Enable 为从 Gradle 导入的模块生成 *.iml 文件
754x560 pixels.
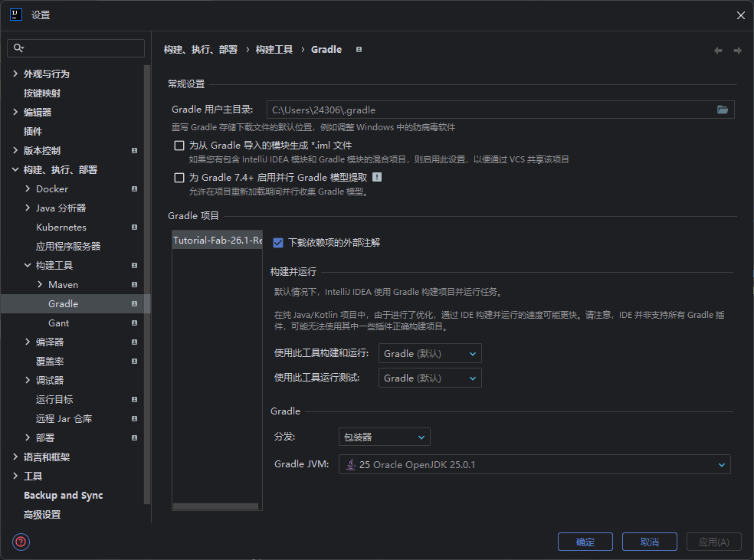click(179, 145)
